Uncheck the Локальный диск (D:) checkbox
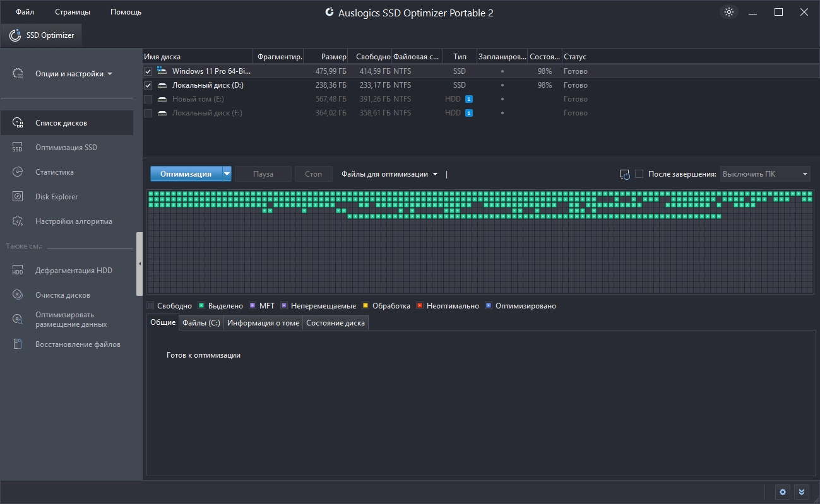 tap(148, 85)
